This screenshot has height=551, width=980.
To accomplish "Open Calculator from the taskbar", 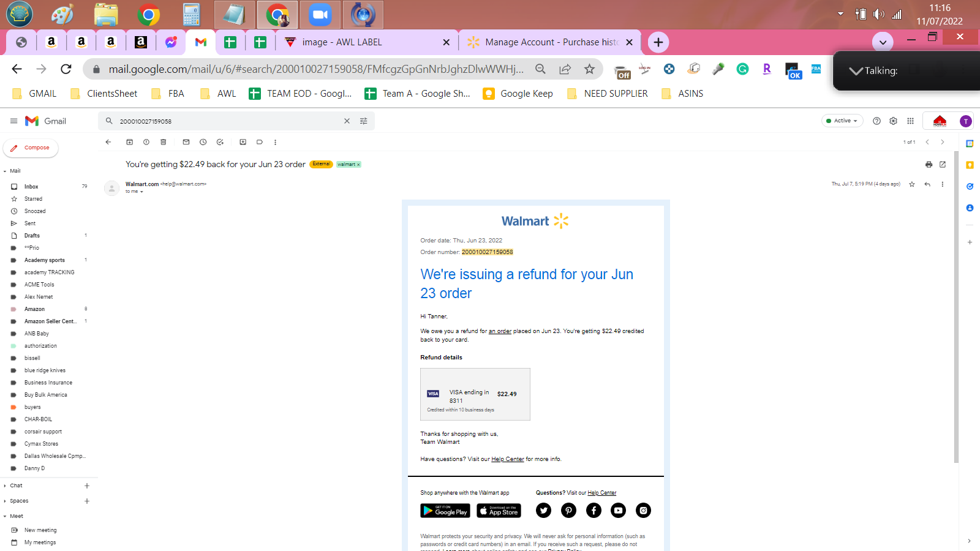I will tap(192, 15).
